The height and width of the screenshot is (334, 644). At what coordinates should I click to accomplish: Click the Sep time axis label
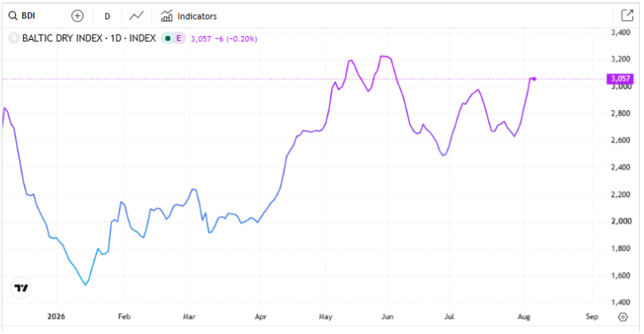click(592, 316)
